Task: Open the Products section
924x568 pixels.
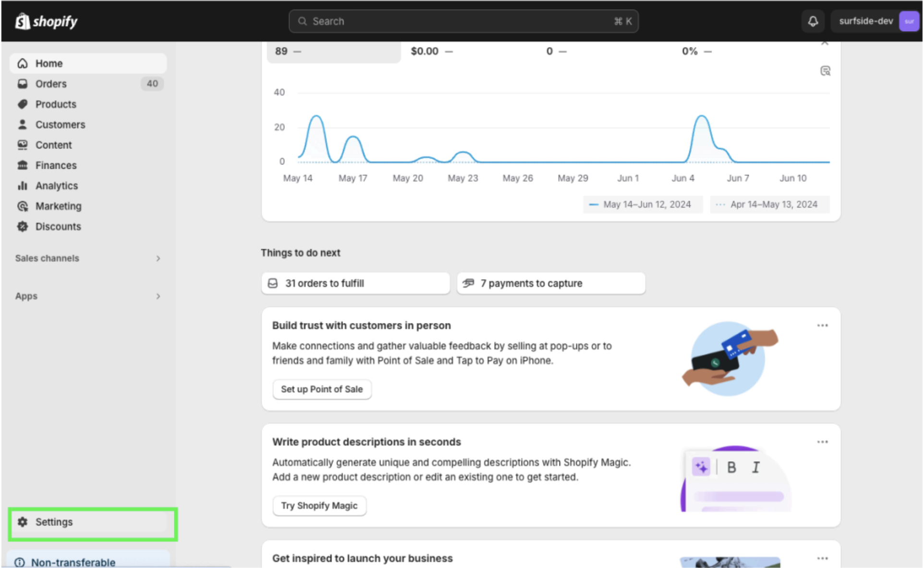Action: point(88,104)
